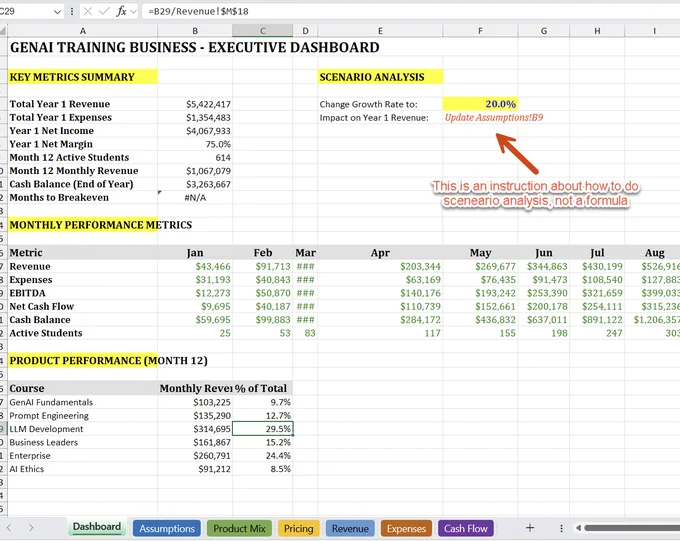The image size is (680, 541).
Task: Select Cash Balance value $3,263,667
Action: pyautogui.click(x=195, y=184)
